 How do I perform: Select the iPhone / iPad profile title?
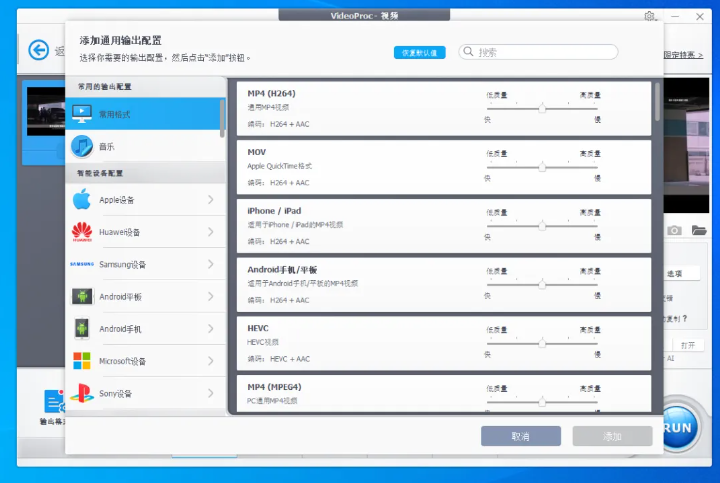(274, 211)
